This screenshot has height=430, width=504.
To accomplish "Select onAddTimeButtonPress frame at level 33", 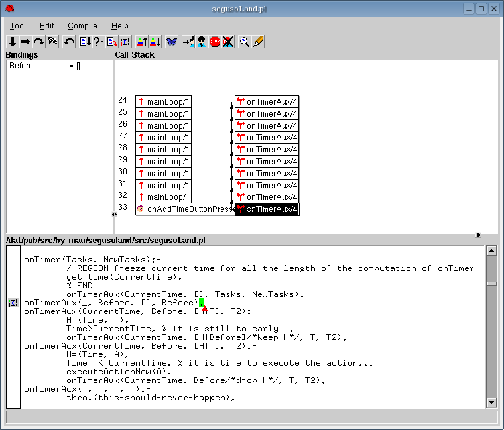I will point(185,209).
